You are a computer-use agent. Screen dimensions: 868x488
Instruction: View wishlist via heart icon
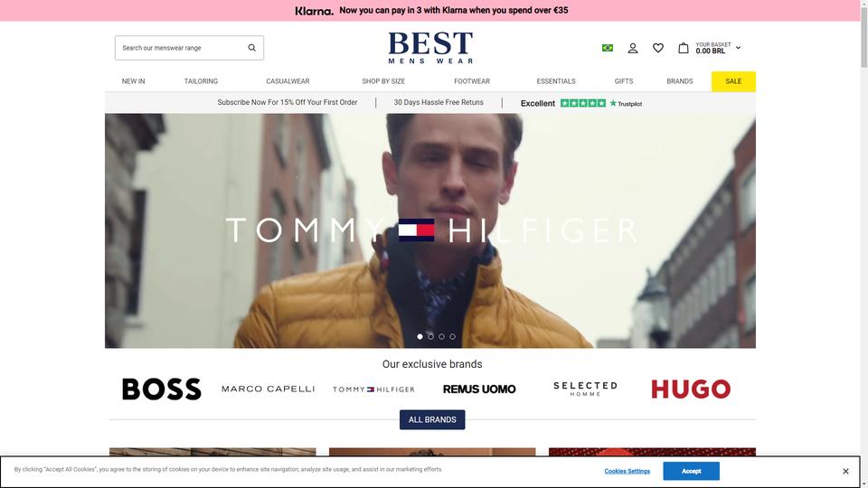coord(657,48)
